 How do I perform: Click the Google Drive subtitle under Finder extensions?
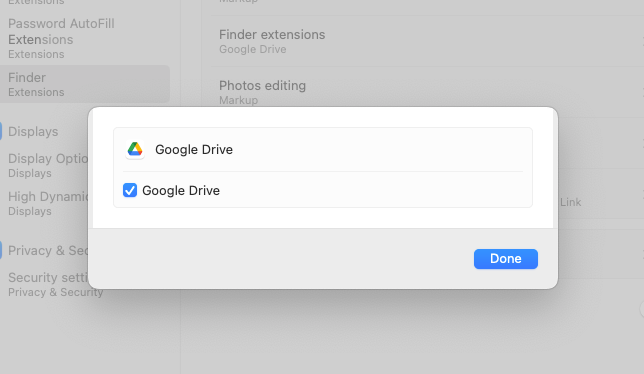[x=253, y=49]
